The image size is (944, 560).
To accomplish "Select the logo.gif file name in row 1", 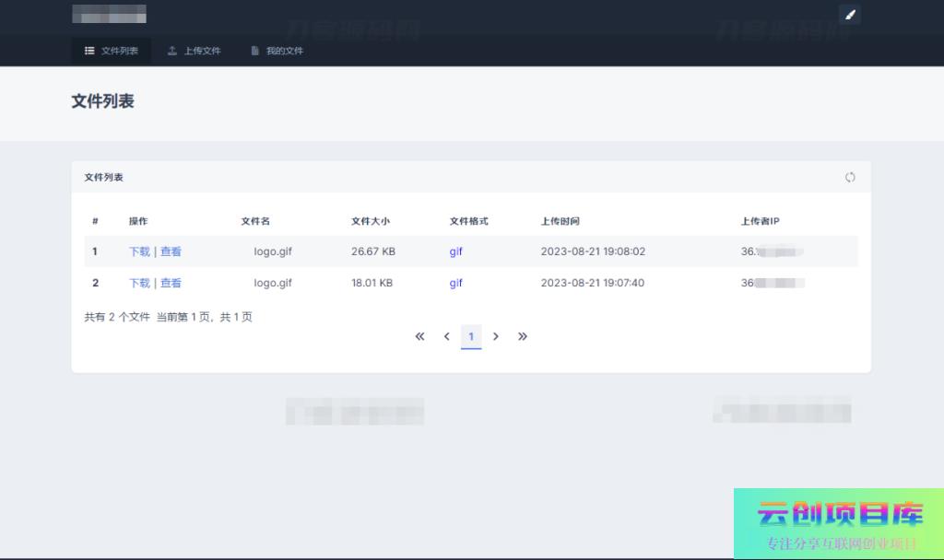I will point(273,251).
